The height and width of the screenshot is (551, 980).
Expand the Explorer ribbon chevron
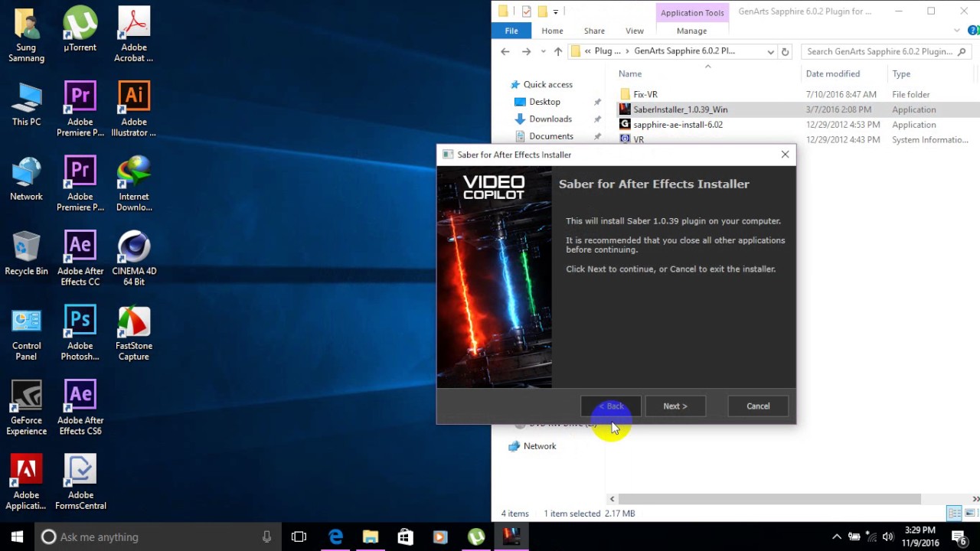coord(957,31)
